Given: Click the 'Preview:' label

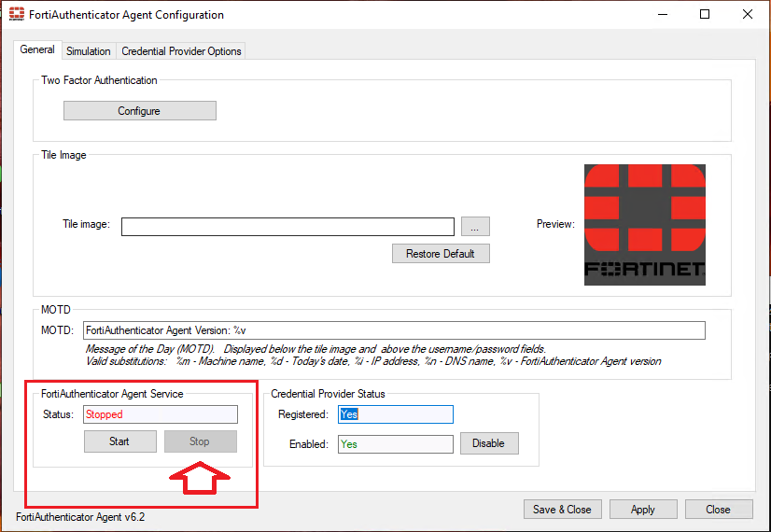Looking at the screenshot, I should click(x=555, y=224).
